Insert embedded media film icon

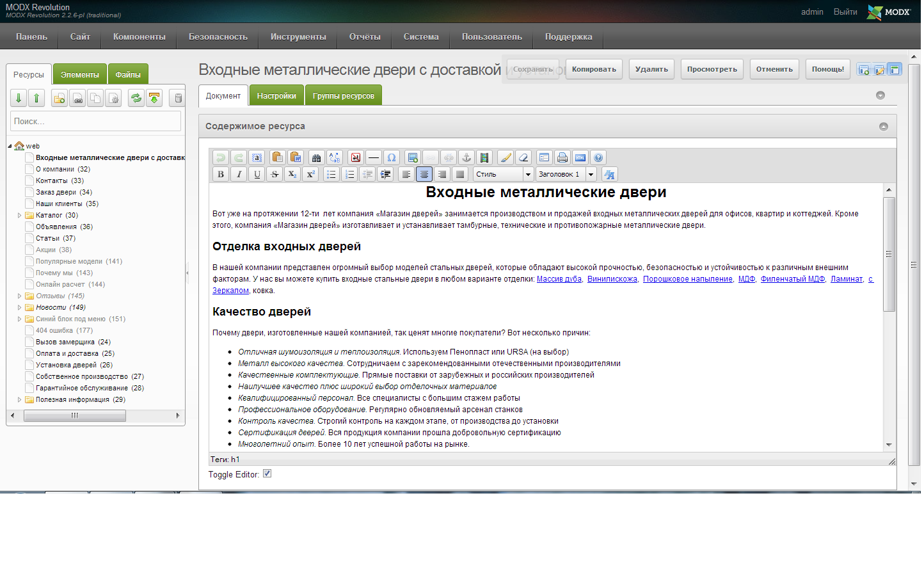tap(484, 157)
